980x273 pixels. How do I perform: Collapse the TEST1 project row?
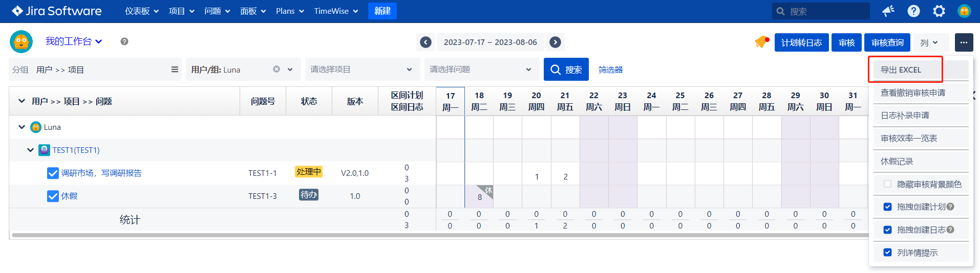(x=31, y=150)
